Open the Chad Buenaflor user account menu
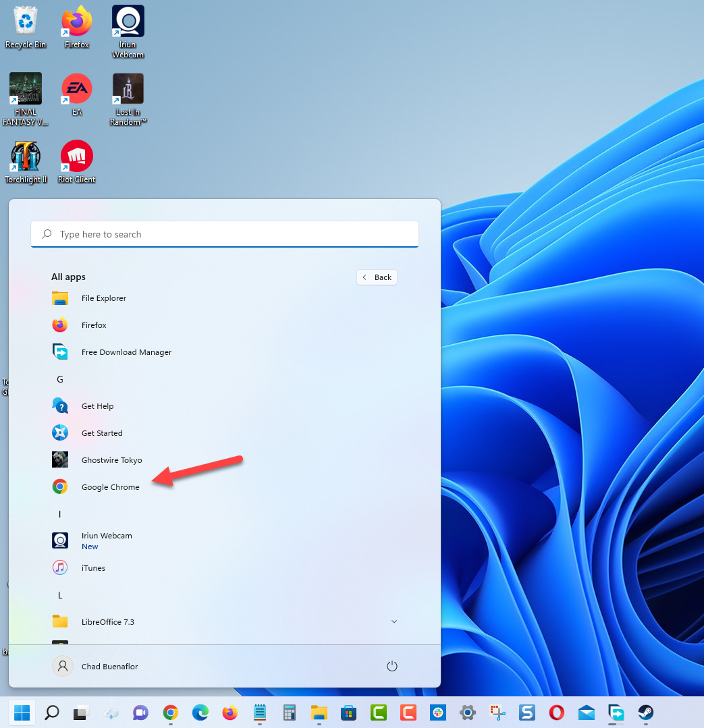The width and height of the screenshot is (704, 728). point(95,666)
